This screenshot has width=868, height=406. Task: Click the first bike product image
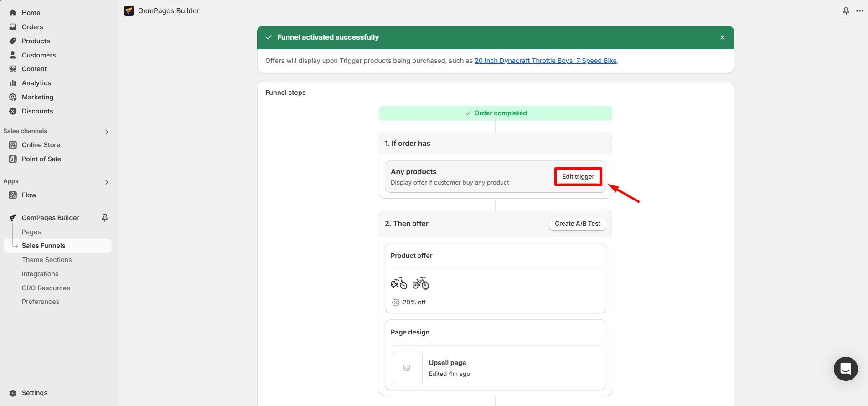pyautogui.click(x=399, y=283)
